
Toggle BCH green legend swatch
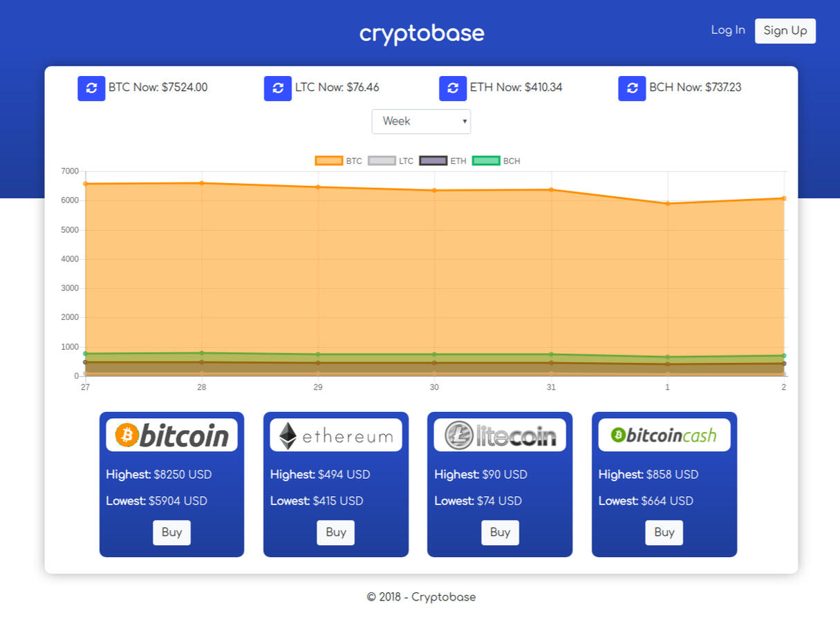[486, 161]
